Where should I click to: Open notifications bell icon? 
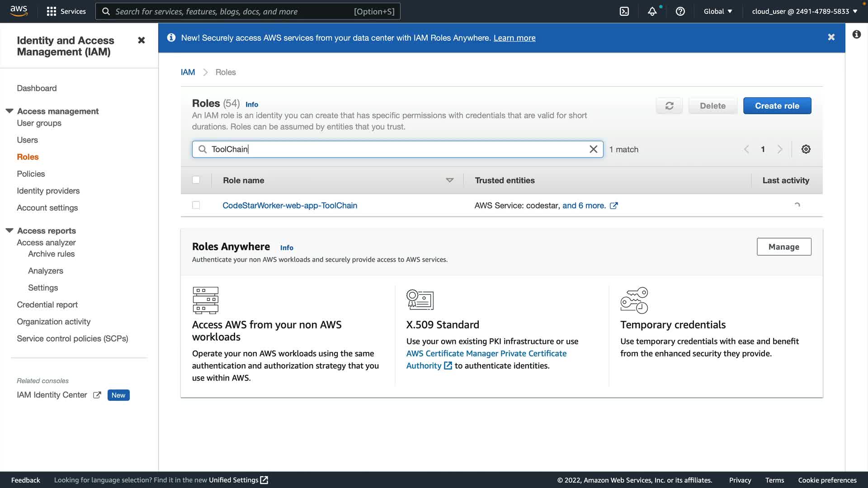pos(652,11)
